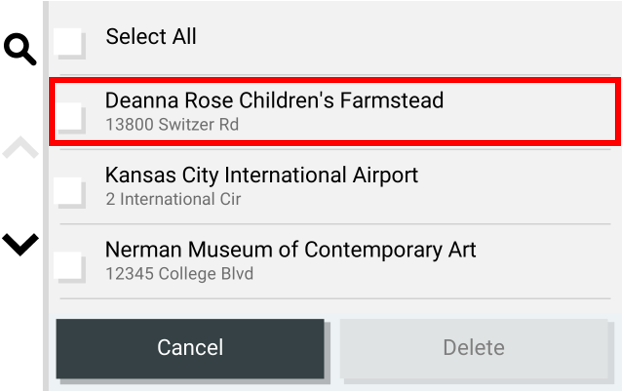Tick the Select All checkbox
Screen dimensions: 624x392
pyautogui.click(x=70, y=43)
